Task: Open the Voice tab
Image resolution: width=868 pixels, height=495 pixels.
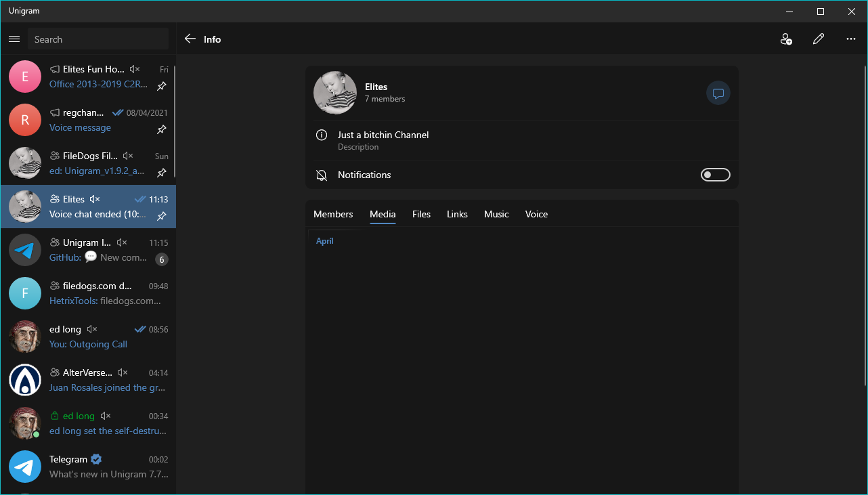Action: [536, 214]
